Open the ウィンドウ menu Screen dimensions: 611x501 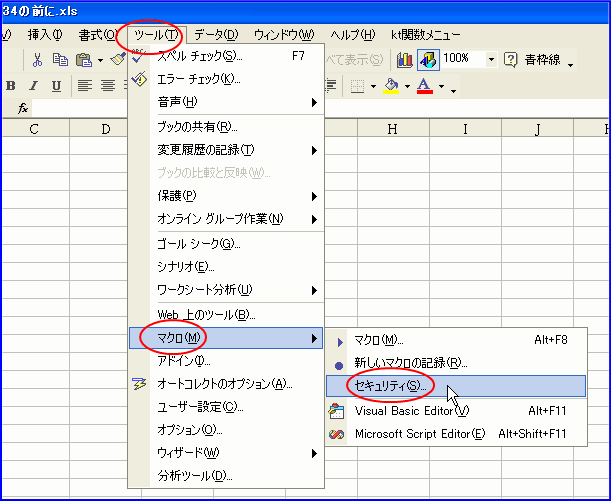click(x=284, y=35)
